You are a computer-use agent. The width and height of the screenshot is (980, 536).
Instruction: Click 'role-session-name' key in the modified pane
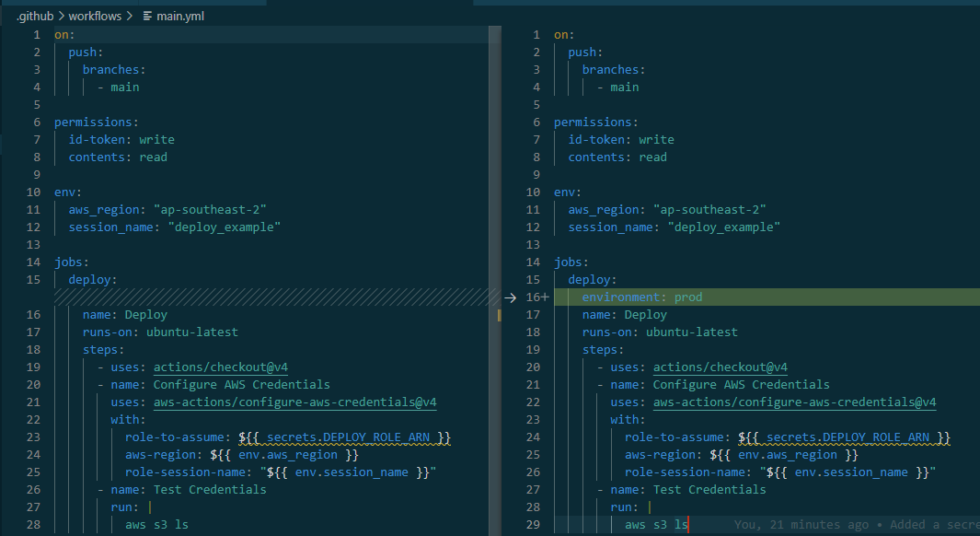tap(685, 472)
